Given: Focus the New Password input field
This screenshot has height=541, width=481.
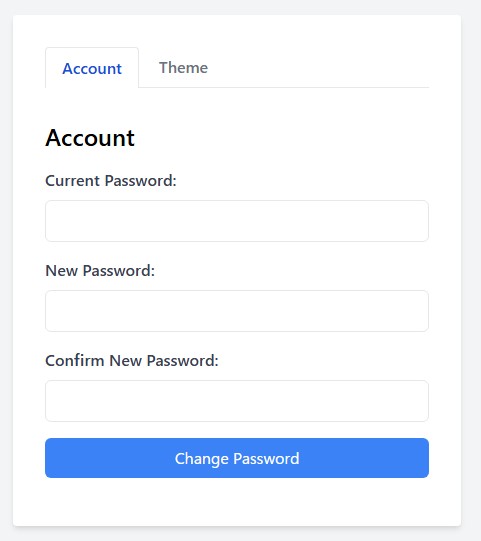Looking at the screenshot, I should pyautogui.click(x=237, y=311).
